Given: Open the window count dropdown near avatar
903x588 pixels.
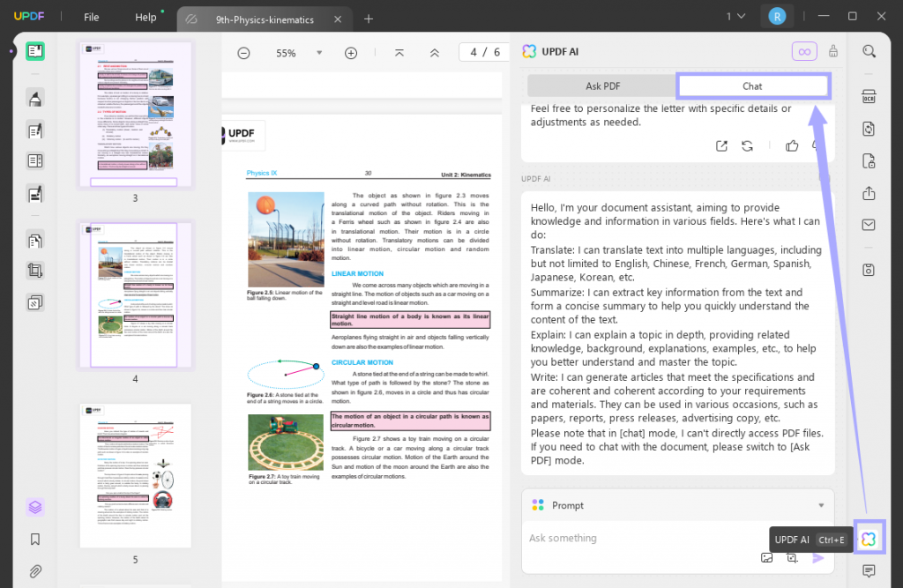Looking at the screenshot, I should 735,17.
